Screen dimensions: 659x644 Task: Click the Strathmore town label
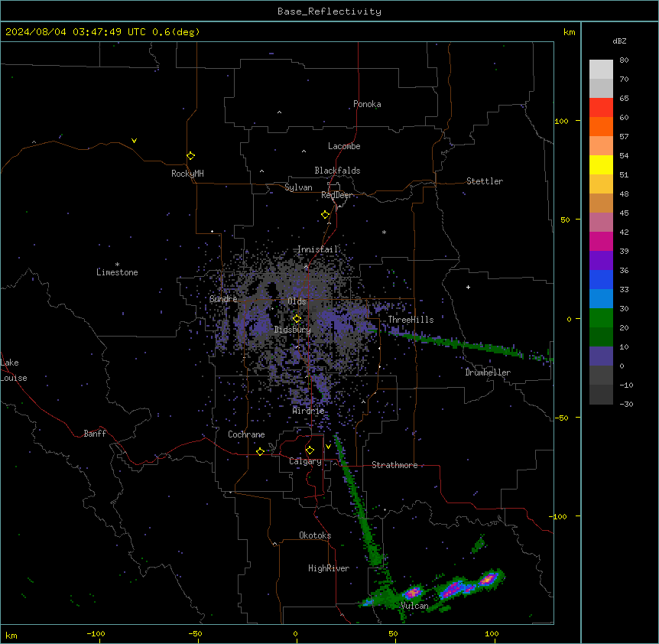click(x=394, y=465)
